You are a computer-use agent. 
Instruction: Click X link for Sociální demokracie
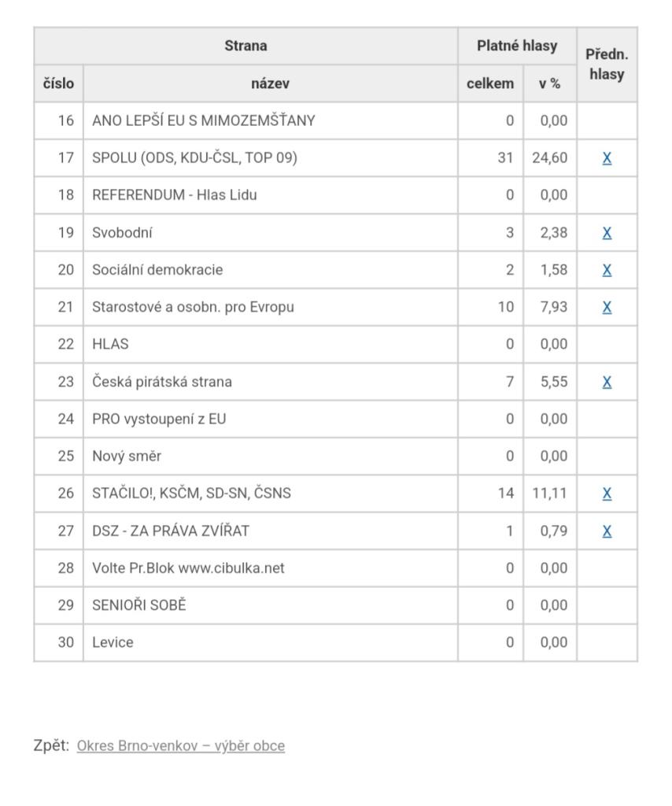(607, 270)
